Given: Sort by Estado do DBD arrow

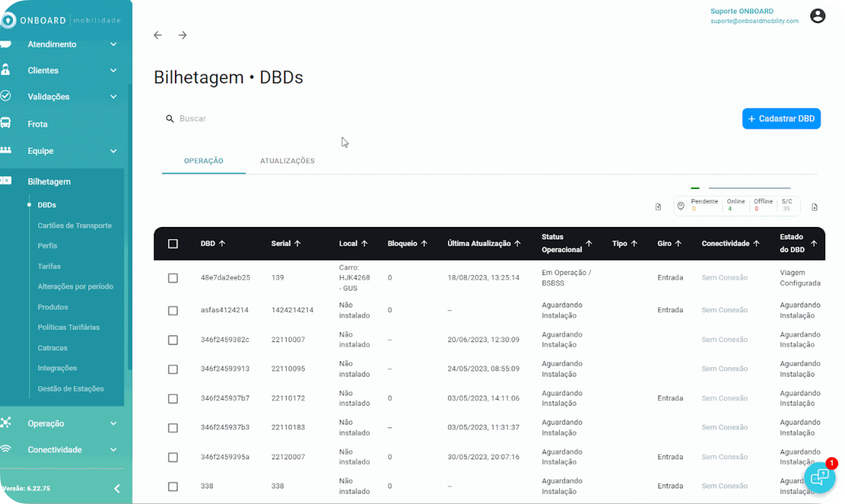Looking at the screenshot, I should coord(814,244).
